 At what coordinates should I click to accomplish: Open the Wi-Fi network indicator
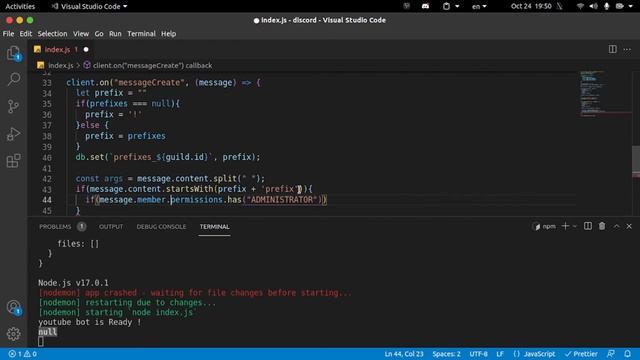pos(580,6)
